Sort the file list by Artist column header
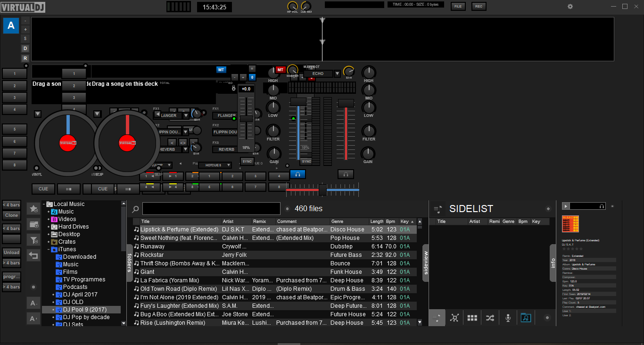Viewport: 644px width, 345px height. [236, 222]
